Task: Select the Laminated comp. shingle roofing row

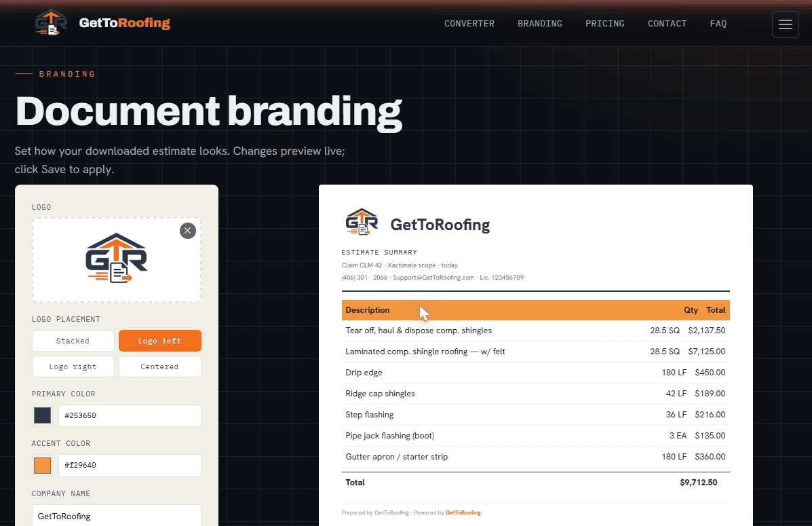Action: point(535,352)
